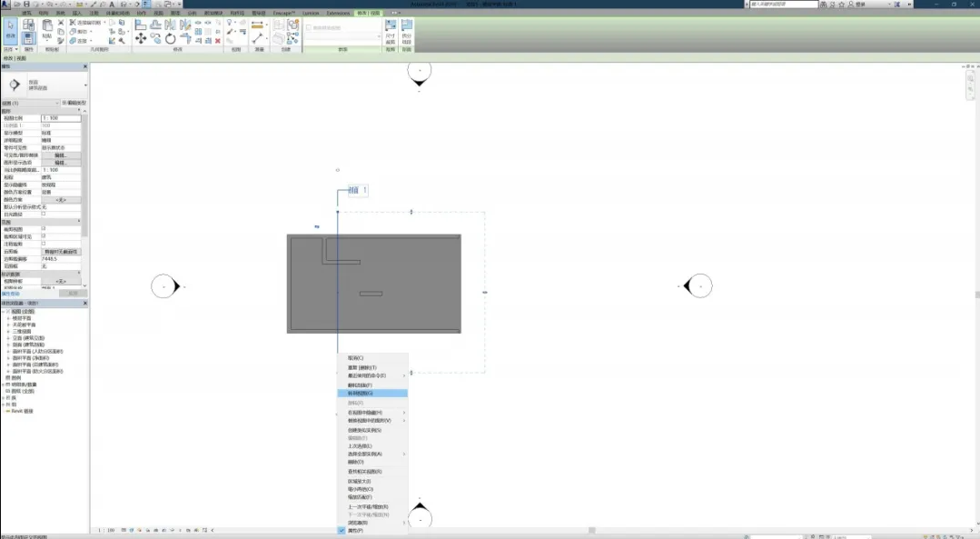Expand the Floor Plans node in browser
This screenshot has height=539, width=980.
tap(9, 318)
